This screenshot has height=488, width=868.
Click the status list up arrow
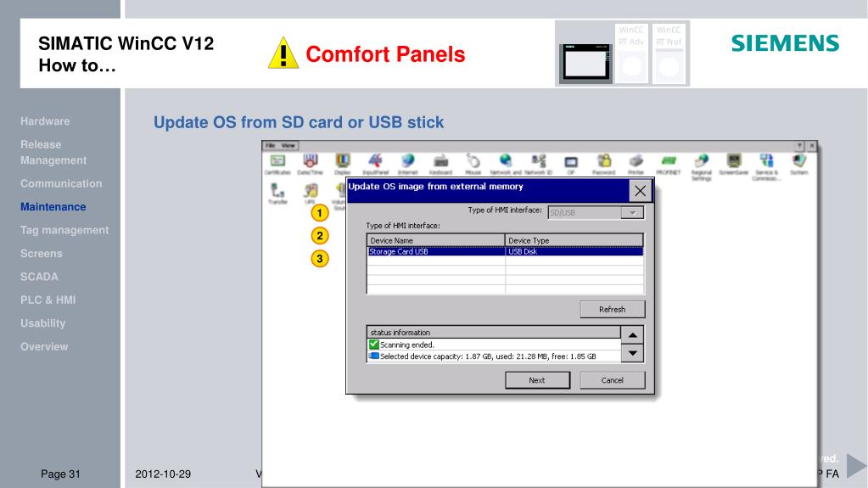coord(632,334)
